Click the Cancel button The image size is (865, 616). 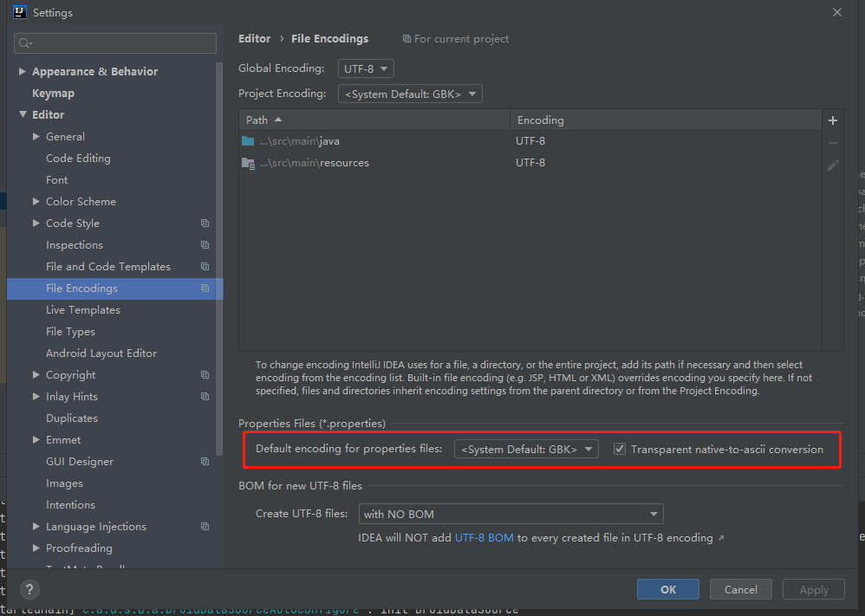coord(741,589)
